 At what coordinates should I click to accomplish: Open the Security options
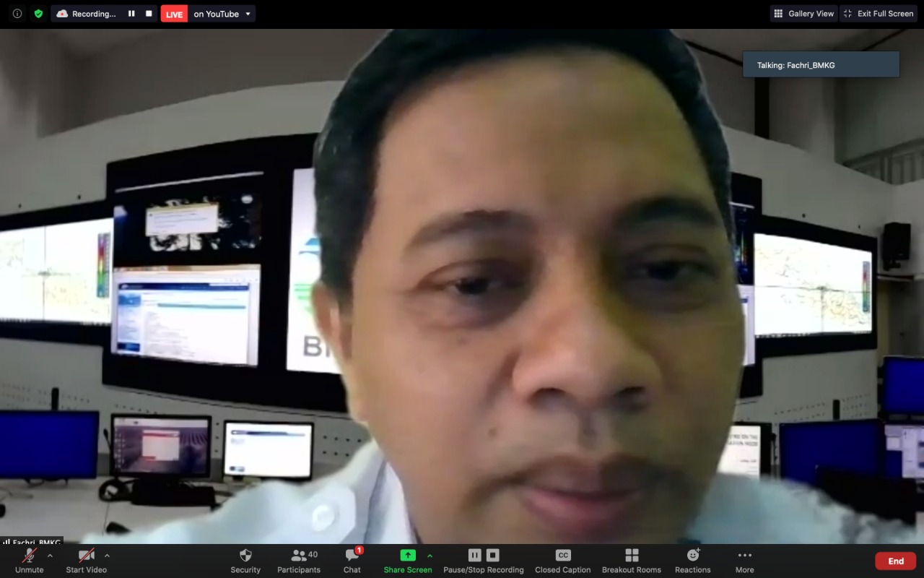click(x=245, y=559)
